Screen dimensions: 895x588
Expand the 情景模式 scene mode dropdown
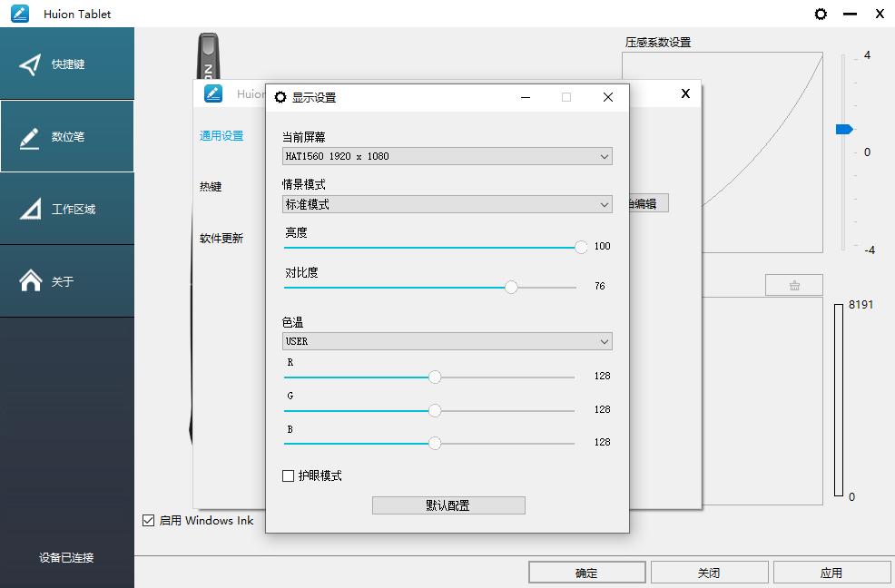447,204
